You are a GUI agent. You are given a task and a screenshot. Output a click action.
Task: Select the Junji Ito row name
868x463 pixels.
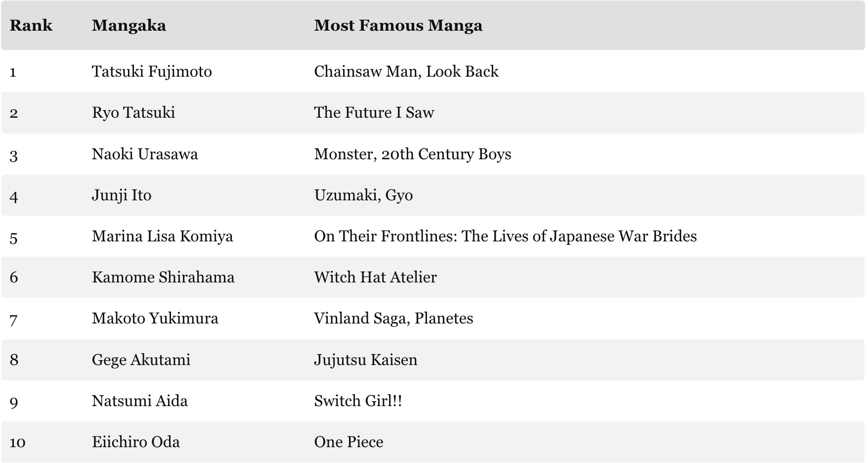point(122,195)
